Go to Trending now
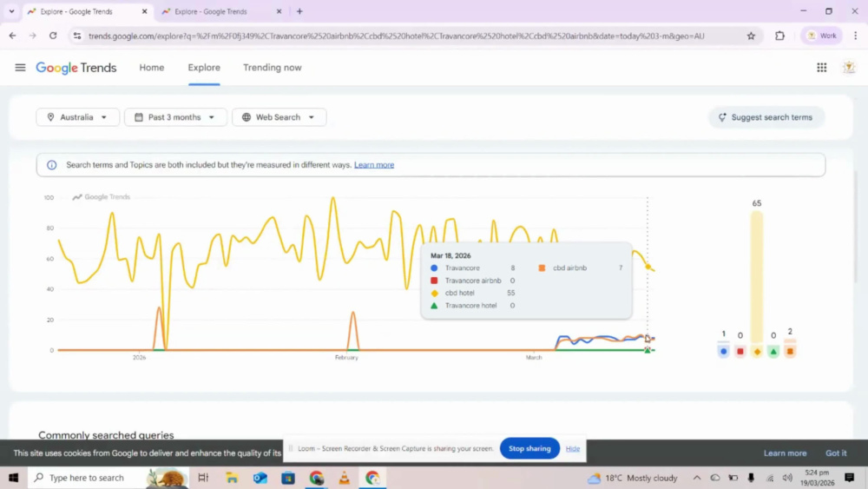 [x=273, y=68]
